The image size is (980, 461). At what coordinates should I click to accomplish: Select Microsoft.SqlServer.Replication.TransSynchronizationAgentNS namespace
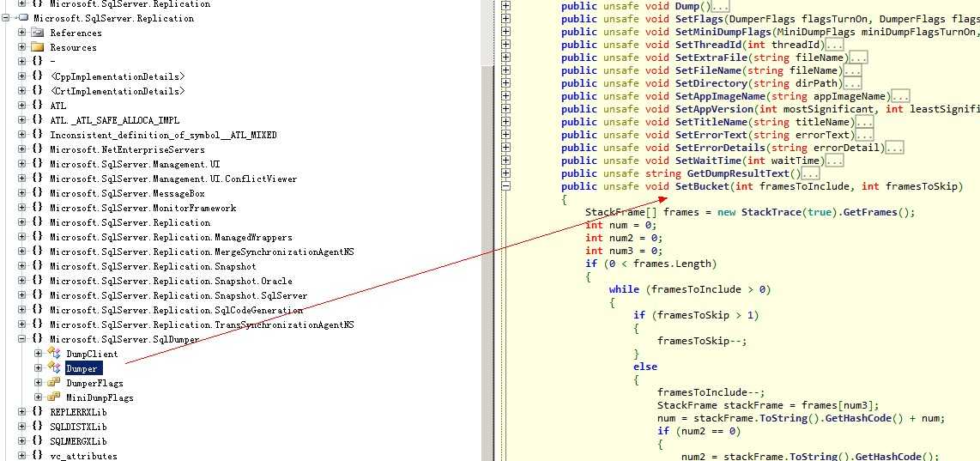[202, 325]
